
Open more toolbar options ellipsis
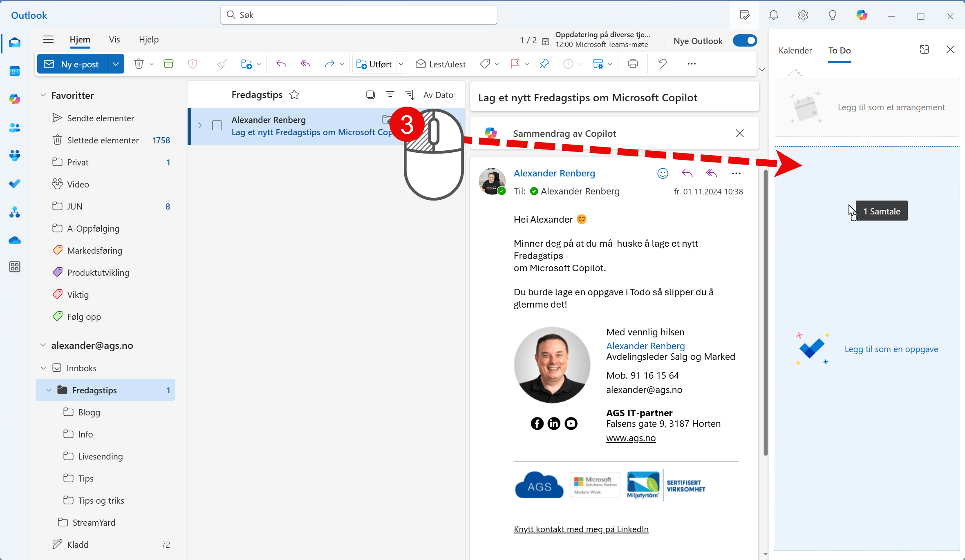pos(692,64)
